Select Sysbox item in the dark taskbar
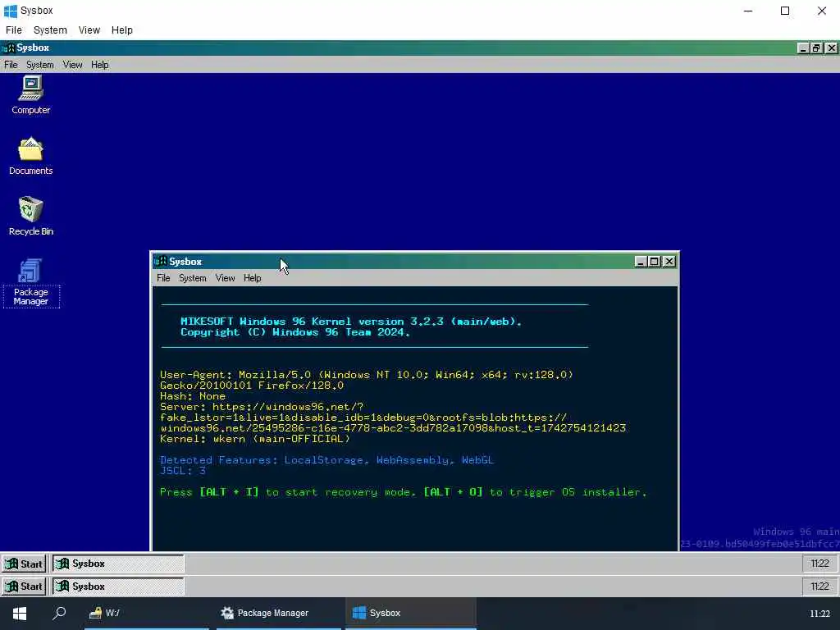Screen dimensions: 840x630 pos(410,613)
